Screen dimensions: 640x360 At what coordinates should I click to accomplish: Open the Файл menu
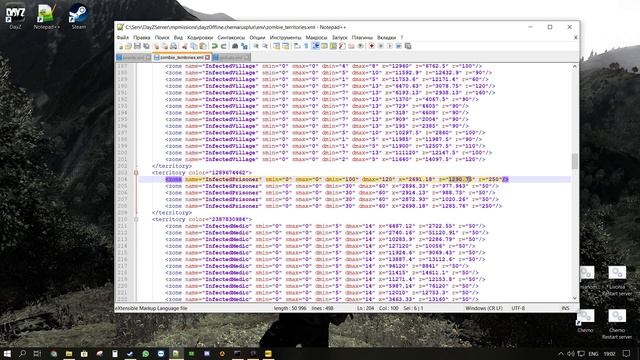(122, 38)
